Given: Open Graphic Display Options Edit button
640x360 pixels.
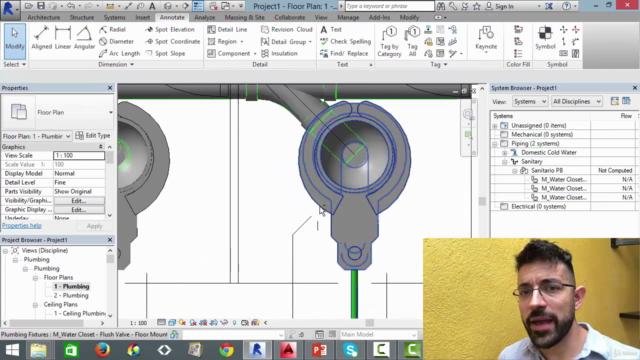Looking at the screenshot, I should tap(79, 210).
